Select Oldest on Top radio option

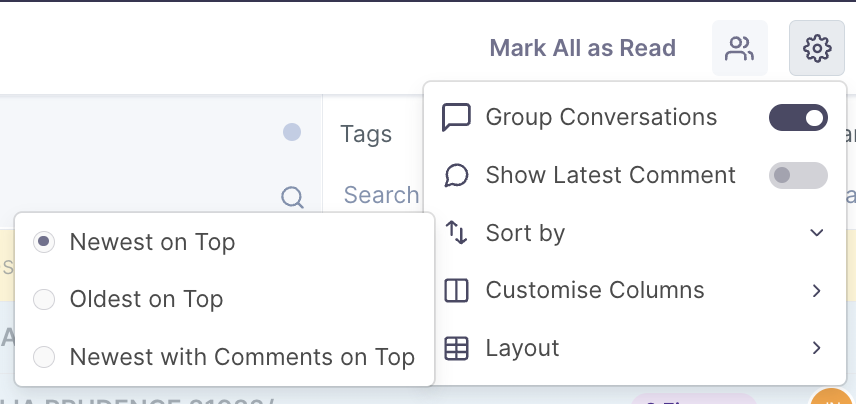tap(44, 299)
